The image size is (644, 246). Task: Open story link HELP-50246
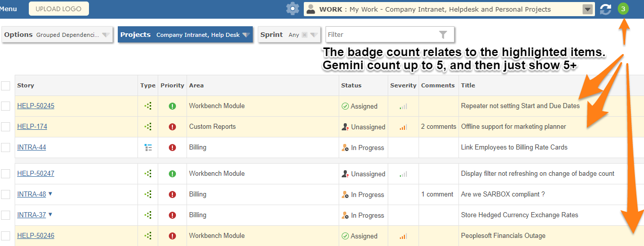tap(36, 235)
